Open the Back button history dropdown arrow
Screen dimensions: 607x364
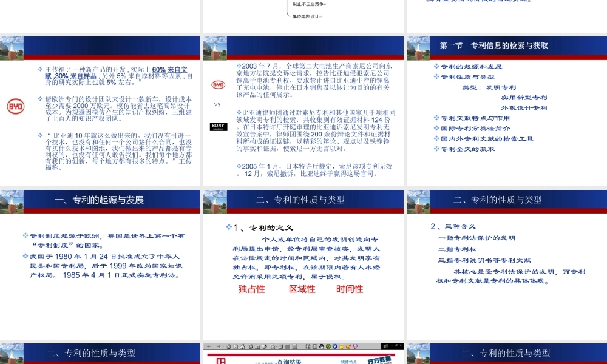tap(213, 346)
